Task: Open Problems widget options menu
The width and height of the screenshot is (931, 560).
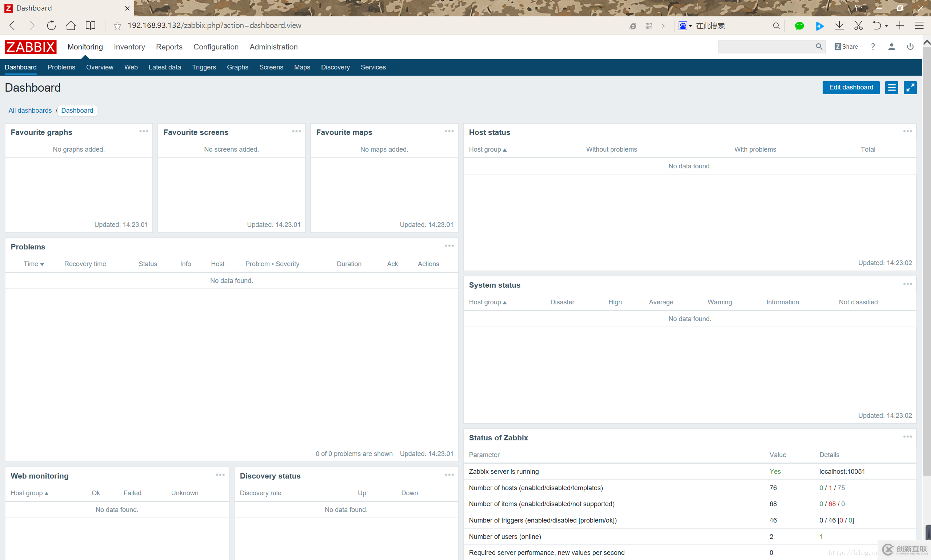Action: 449,246
